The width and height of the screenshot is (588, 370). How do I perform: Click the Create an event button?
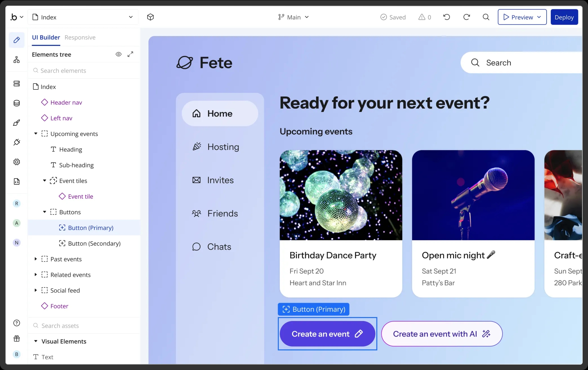[327, 334]
